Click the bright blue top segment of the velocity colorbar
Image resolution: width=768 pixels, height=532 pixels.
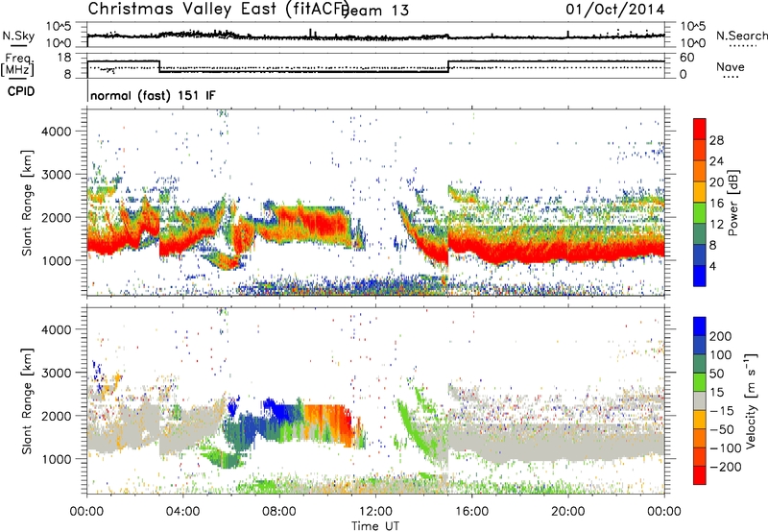(700, 326)
